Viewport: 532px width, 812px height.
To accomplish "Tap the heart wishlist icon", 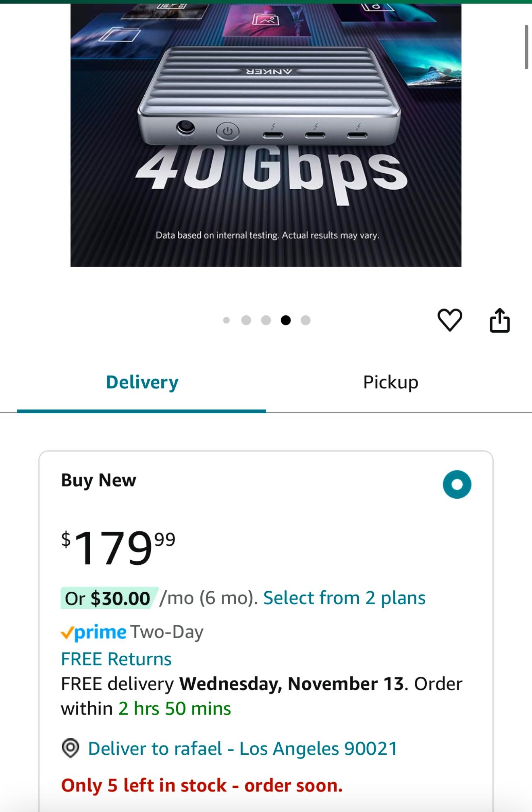I will click(x=449, y=320).
